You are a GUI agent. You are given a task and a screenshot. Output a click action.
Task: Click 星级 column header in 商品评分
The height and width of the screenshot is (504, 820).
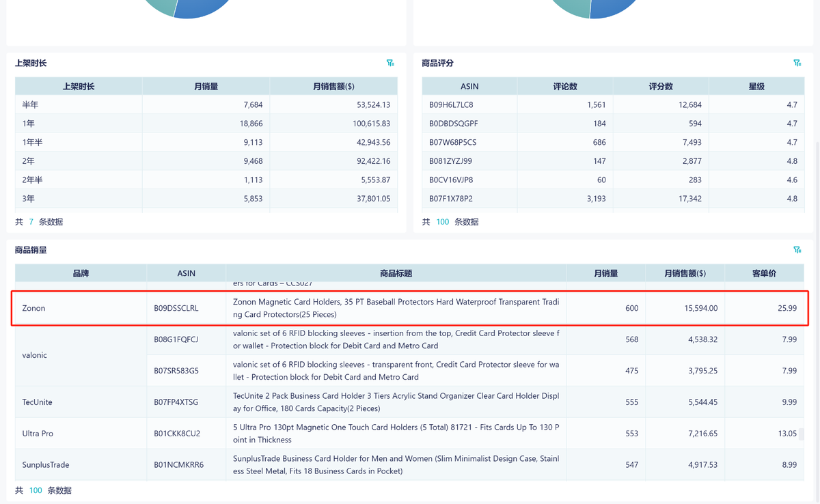[756, 86]
